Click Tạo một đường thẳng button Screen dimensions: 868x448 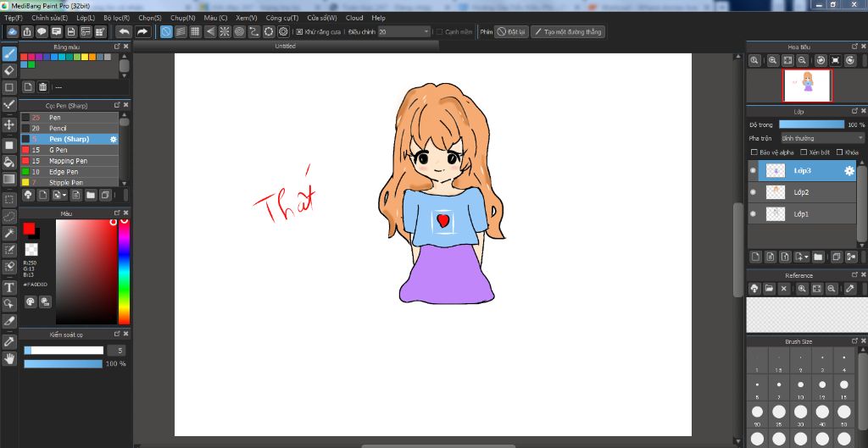tap(568, 32)
